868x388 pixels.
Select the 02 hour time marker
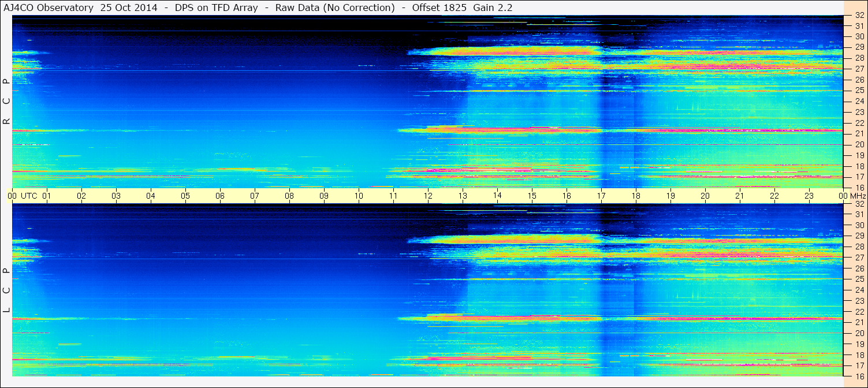81,196
